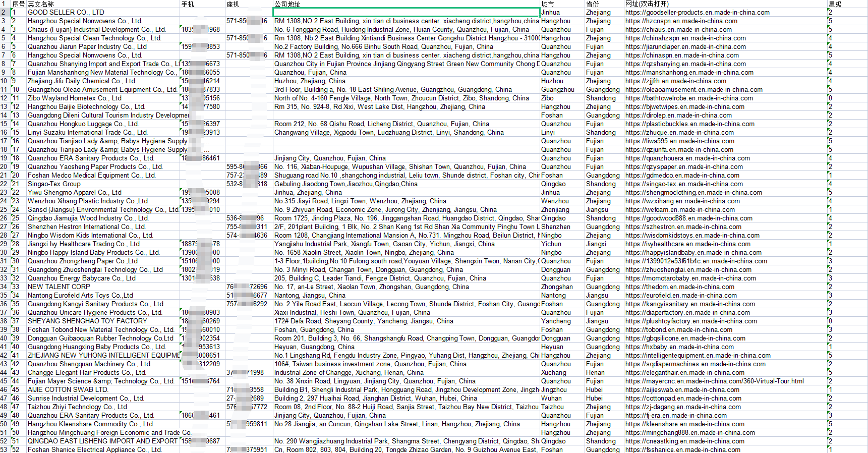This screenshot has height=453, width=868.
Task: Click the 城市 header cell
Action: tap(562, 4)
